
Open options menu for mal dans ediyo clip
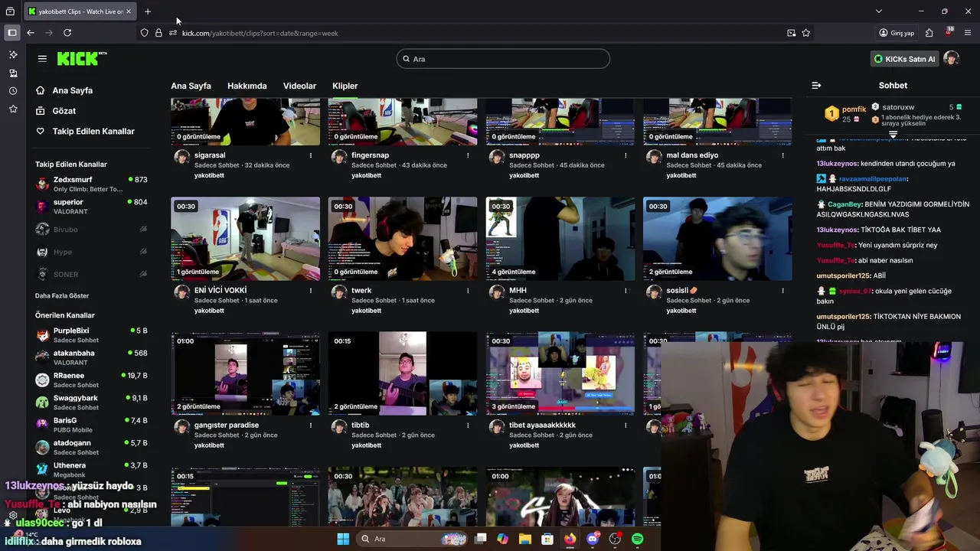(x=782, y=155)
